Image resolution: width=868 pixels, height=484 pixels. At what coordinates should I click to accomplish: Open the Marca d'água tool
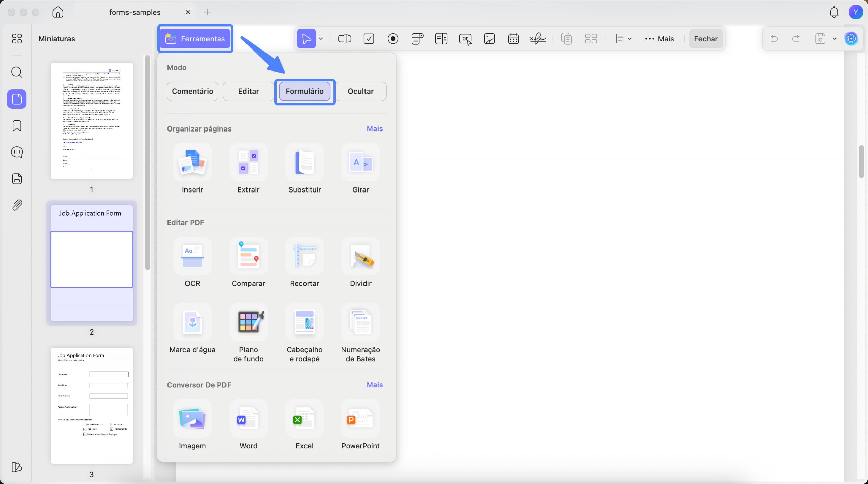point(192,329)
